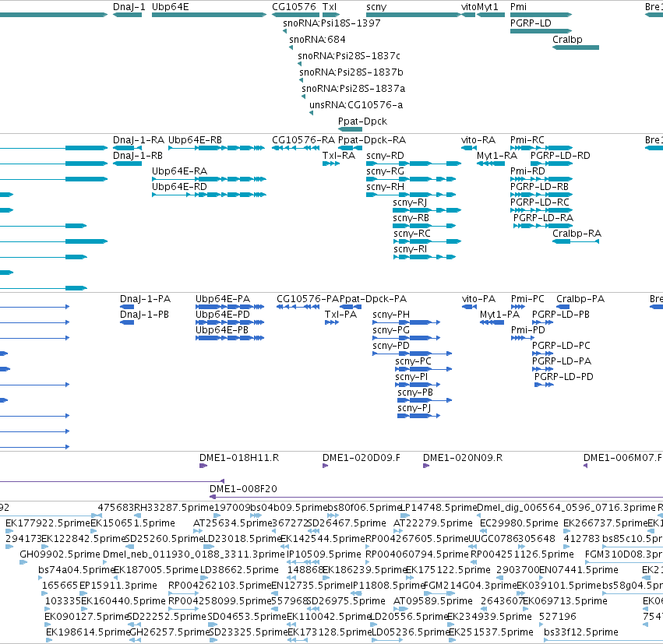Click the DnaJ-1-PA protein label
This screenshot has height=644, width=663.
pyautogui.click(x=145, y=299)
